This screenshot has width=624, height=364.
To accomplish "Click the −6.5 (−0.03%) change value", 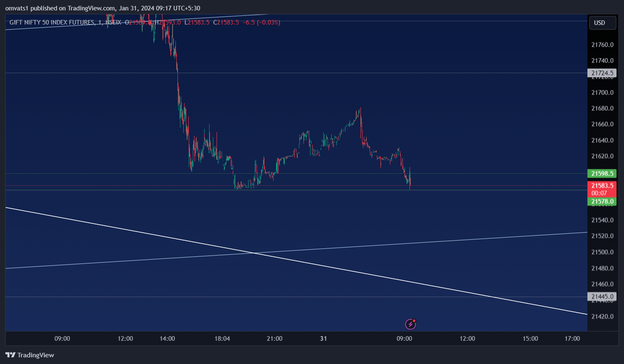I will click(261, 22).
